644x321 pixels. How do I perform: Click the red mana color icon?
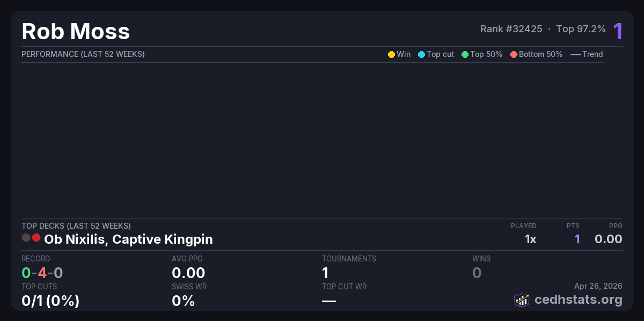[36, 237]
